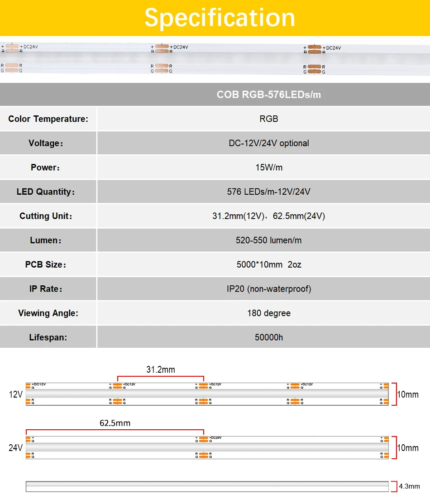Screen dimensions: 430x504
Task: Click the "IP Rate:" row label
Action: [x=46, y=288]
